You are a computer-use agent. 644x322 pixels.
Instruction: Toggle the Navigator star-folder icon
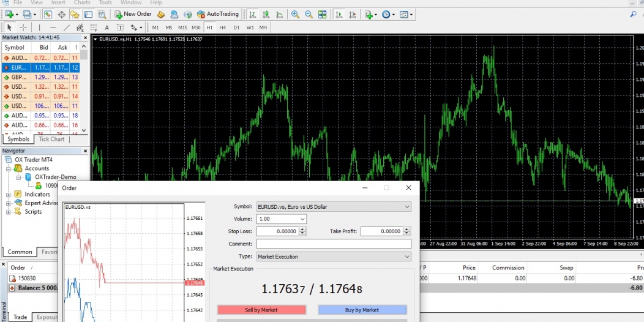click(x=75, y=14)
